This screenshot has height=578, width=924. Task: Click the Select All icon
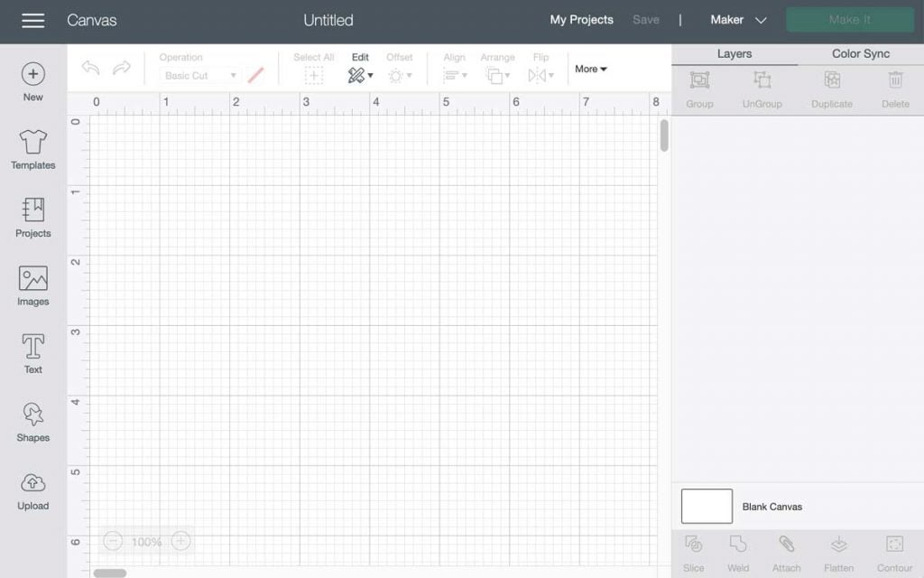tap(313, 76)
